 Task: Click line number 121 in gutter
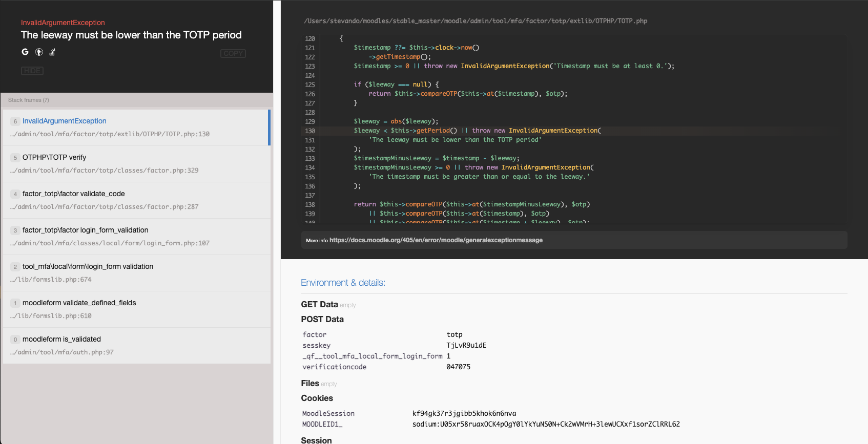310,48
